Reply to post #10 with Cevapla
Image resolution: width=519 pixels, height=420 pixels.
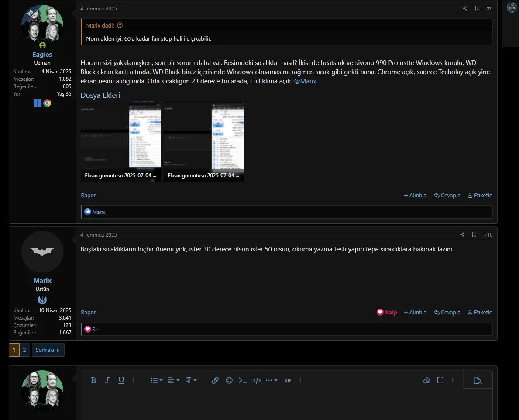(447, 312)
